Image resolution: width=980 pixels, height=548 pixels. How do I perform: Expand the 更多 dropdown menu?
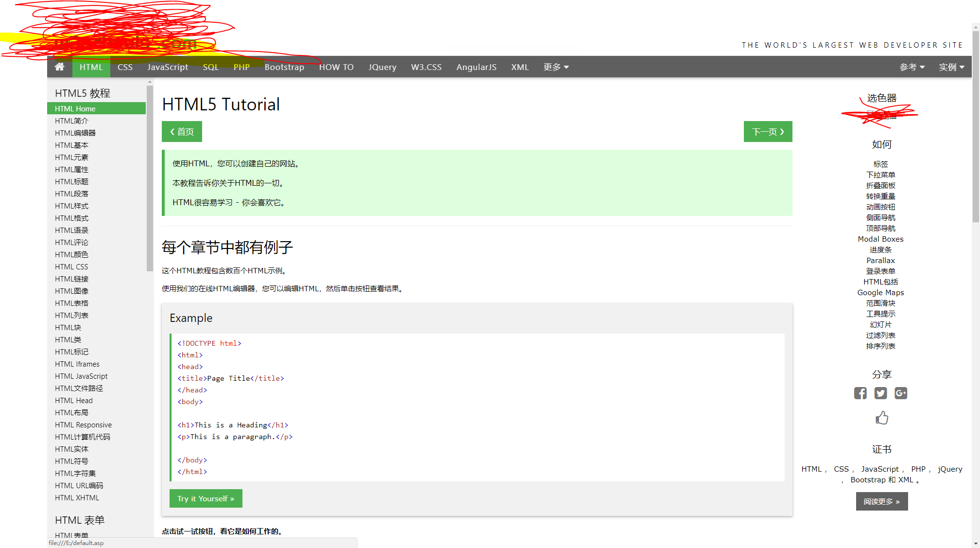[x=556, y=67]
